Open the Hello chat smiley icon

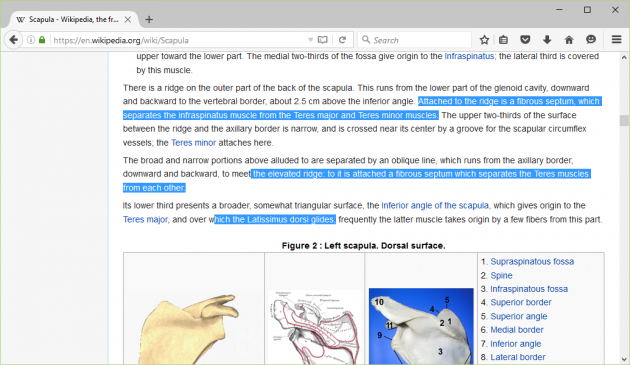pos(591,39)
